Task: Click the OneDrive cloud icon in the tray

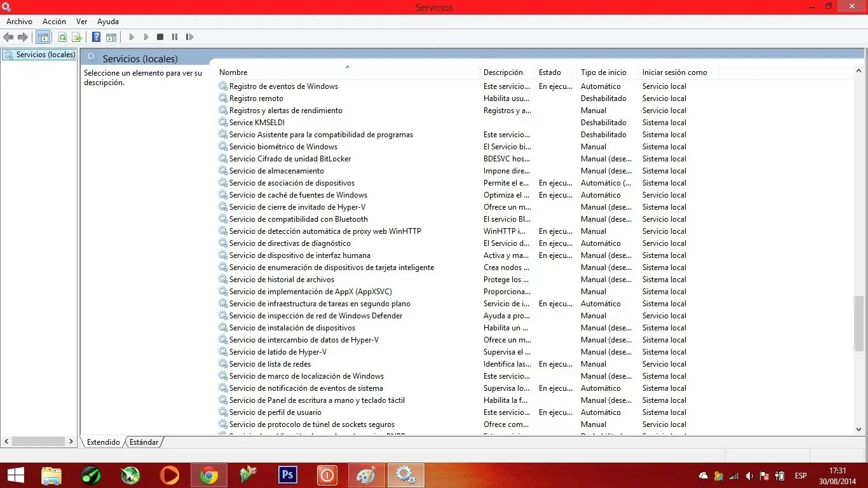Action: pos(703,476)
